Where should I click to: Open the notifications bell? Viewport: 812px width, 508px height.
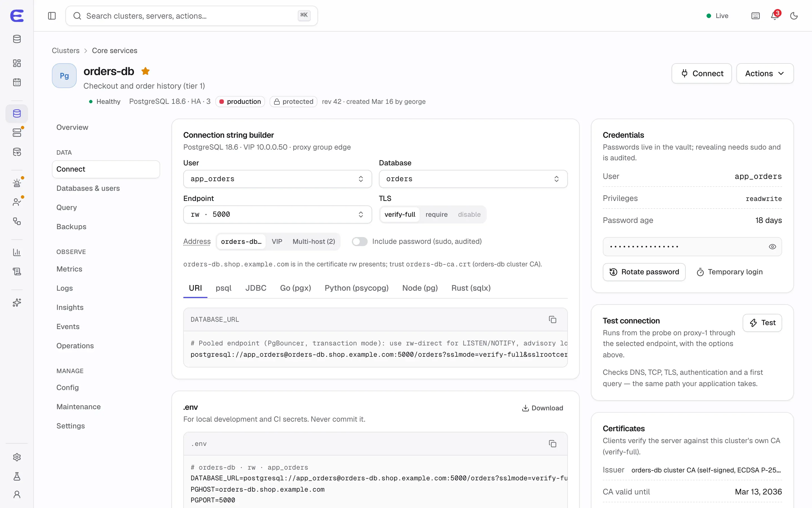pyautogui.click(x=775, y=16)
